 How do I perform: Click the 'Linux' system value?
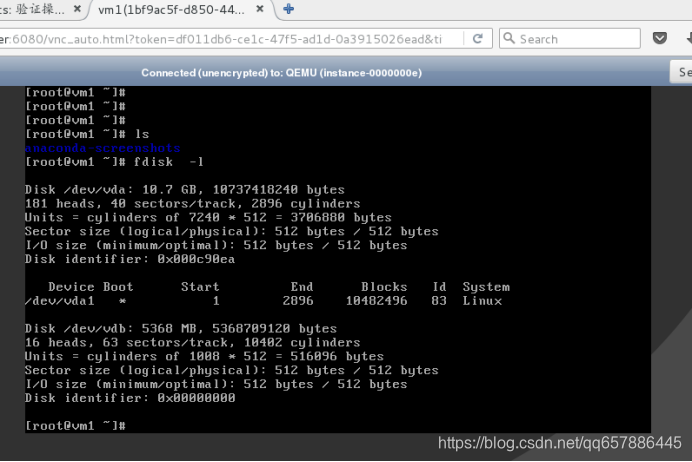coord(482,301)
